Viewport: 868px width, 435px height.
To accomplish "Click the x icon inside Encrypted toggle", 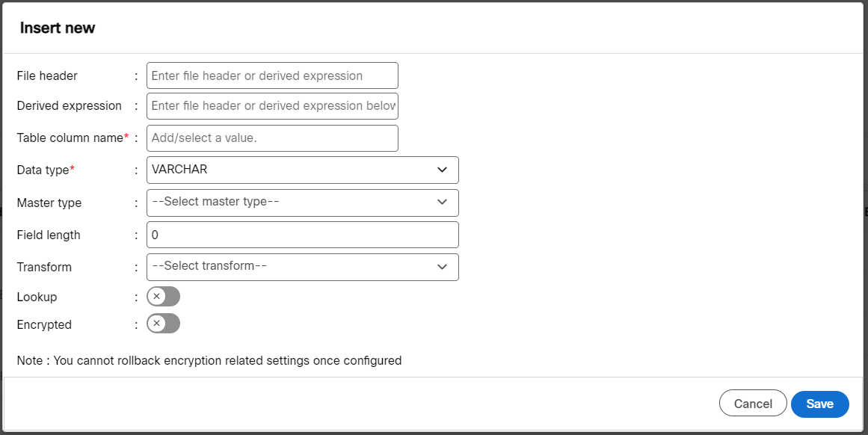I will (x=158, y=324).
